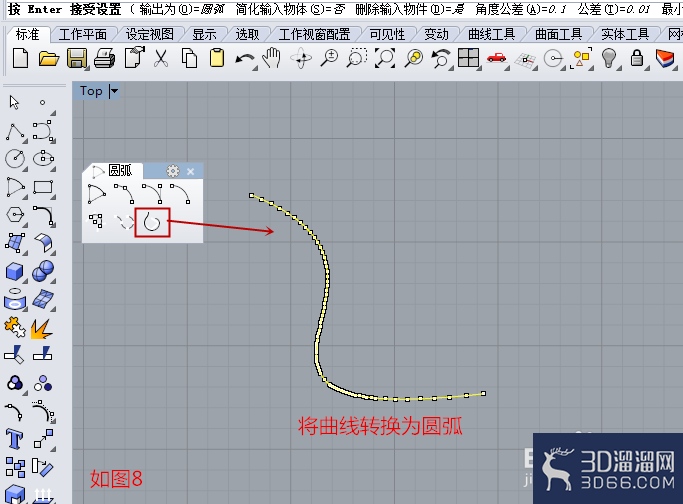Switch to the 标准 tab
This screenshot has width=683, height=504.
point(27,34)
